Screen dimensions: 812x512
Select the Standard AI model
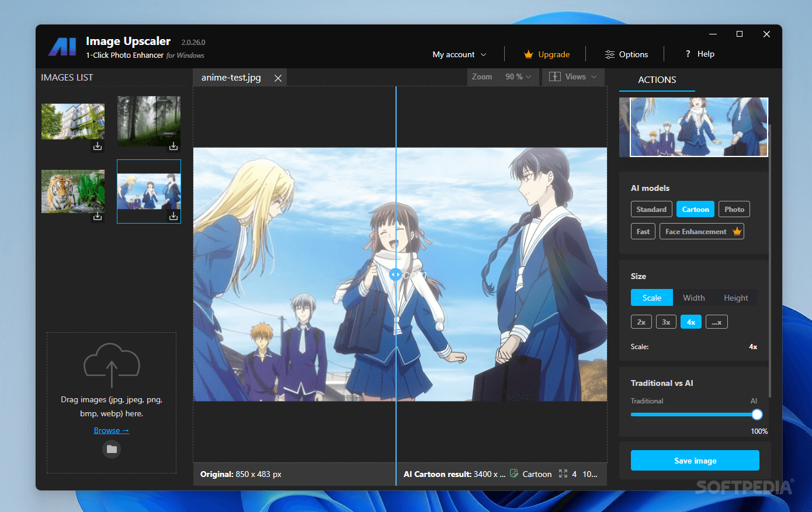[651, 209]
